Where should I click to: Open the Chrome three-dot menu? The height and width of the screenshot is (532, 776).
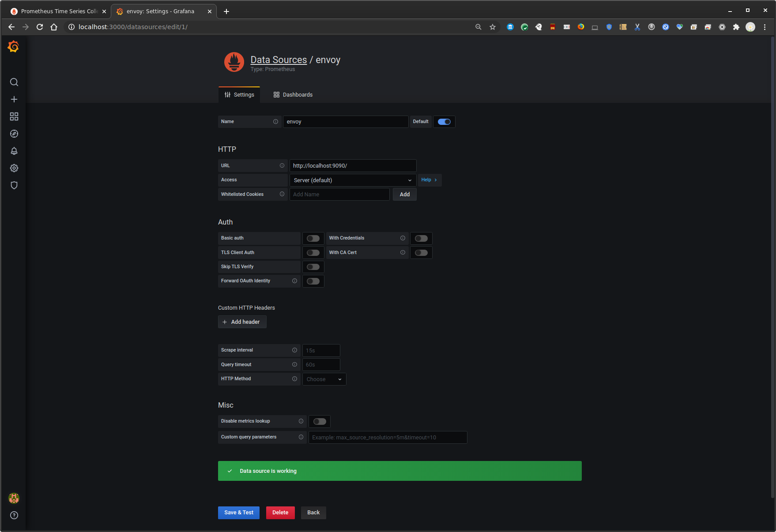pos(765,27)
